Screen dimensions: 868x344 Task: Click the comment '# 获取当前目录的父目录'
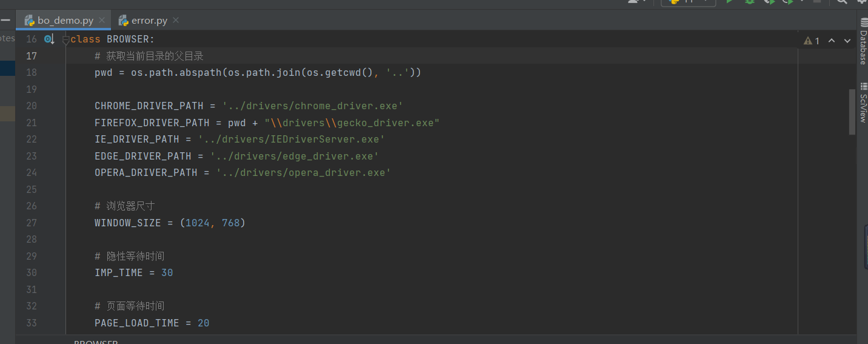point(149,56)
